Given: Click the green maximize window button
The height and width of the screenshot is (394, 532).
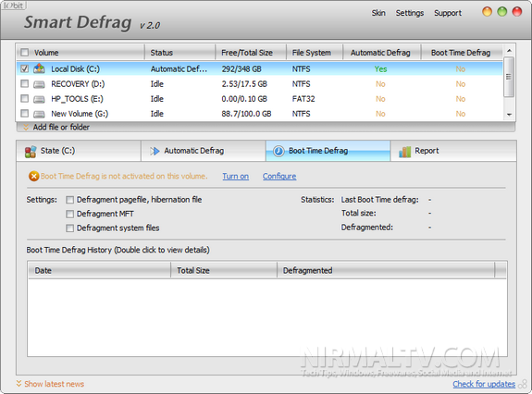Looking at the screenshot, I should pyautogui.click(x=501, y=11).
